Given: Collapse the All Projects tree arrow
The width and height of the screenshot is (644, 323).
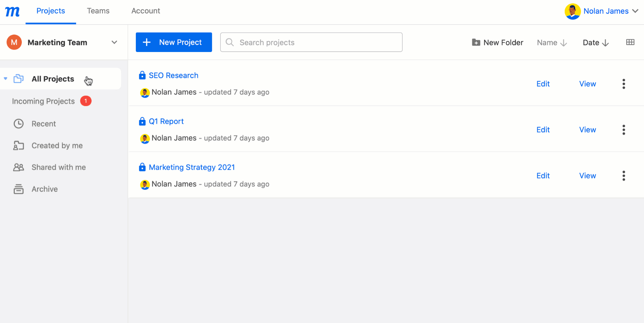Looking at the screenshot, I should (x=6, y=79).
